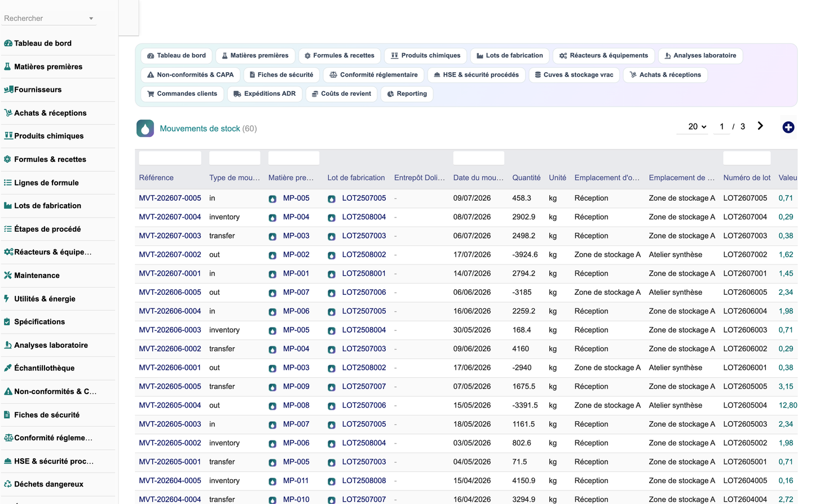
Task: Click the blue plus icon to add movement
Action: coord(788,127)
